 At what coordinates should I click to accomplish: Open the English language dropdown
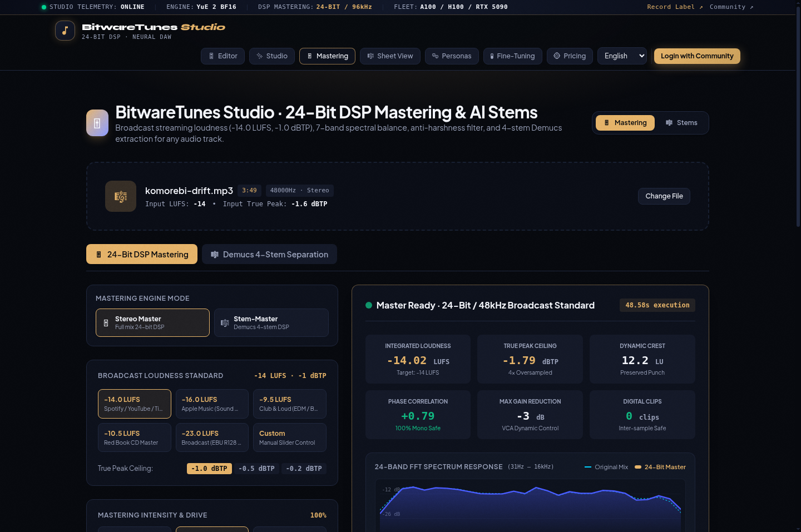[622, 56]
